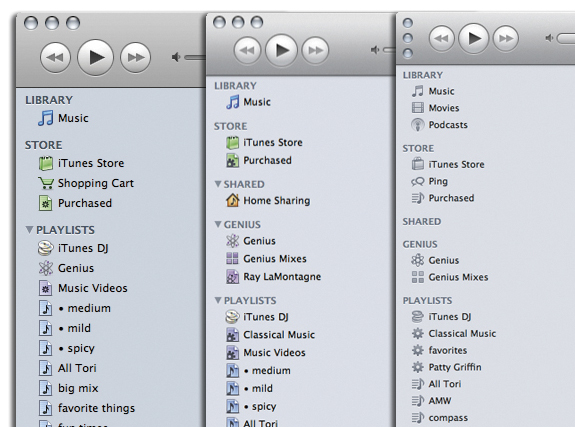Image resolution: width=575 pixels, height=427 pixels.
Task: Click Ray LaMontagne playlist icon
Action: 232,277
